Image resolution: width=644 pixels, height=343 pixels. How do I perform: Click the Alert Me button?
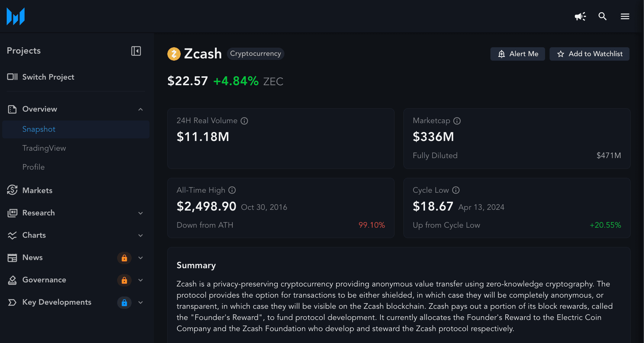tap(518, 54)
